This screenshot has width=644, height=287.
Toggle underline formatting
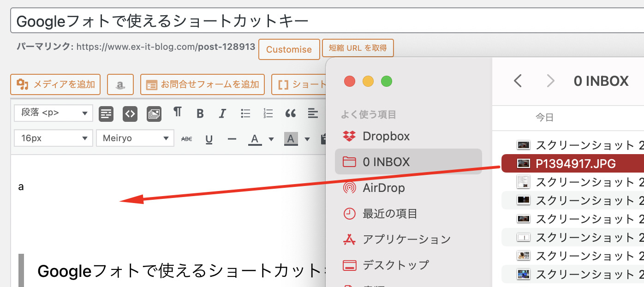click(209, 139)
